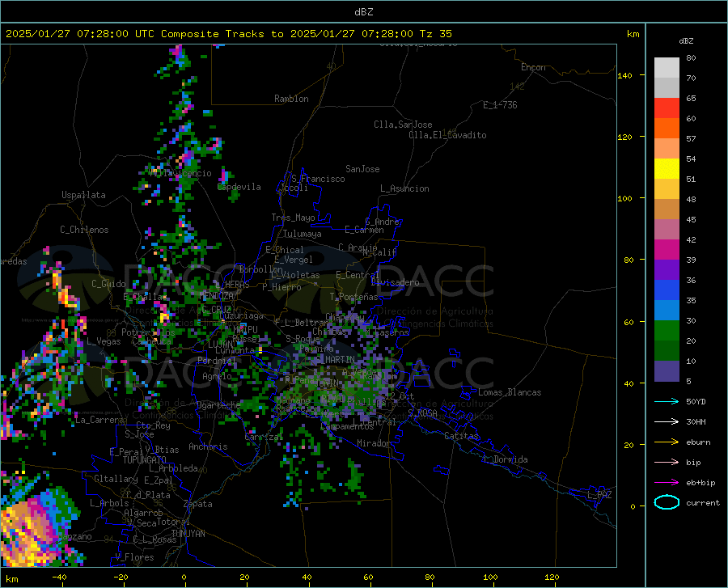728x588 pixels.
Task: Click the Mirador place label
Action: (374, 443)
